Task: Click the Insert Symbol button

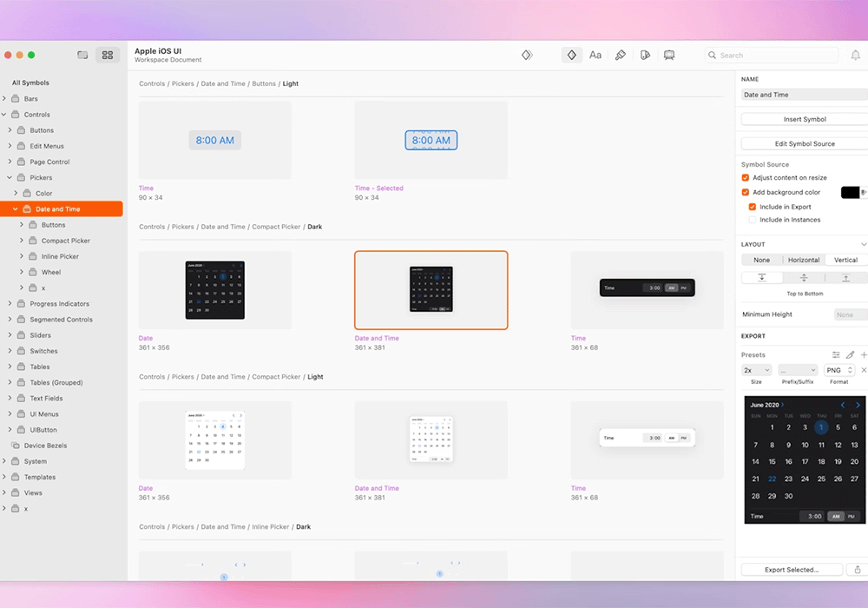Action: click(805, 119)
